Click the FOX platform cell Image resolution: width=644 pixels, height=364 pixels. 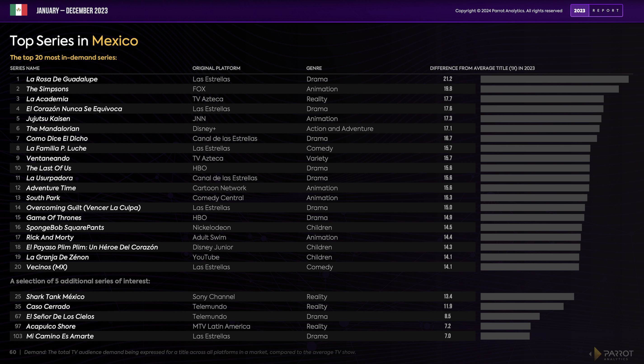tap(199, 89)
